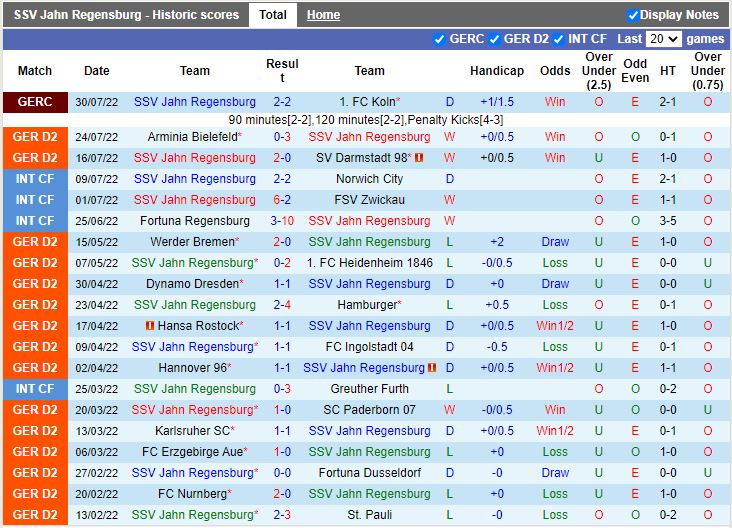This screenshot has width=732, height=528.
Task: Click red card icon beside Hansa Rostock
Action: (x=150, y=325)
